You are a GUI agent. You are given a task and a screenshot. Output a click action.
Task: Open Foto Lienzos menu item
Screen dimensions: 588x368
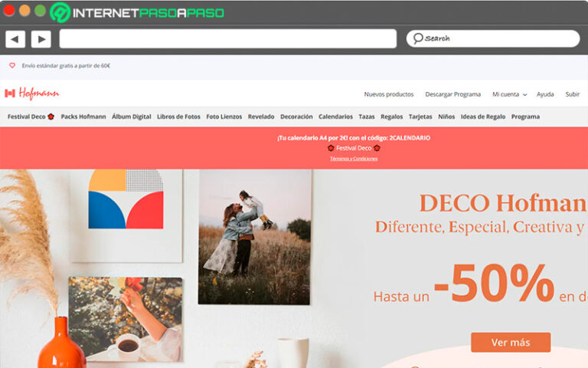coord(224,117)
